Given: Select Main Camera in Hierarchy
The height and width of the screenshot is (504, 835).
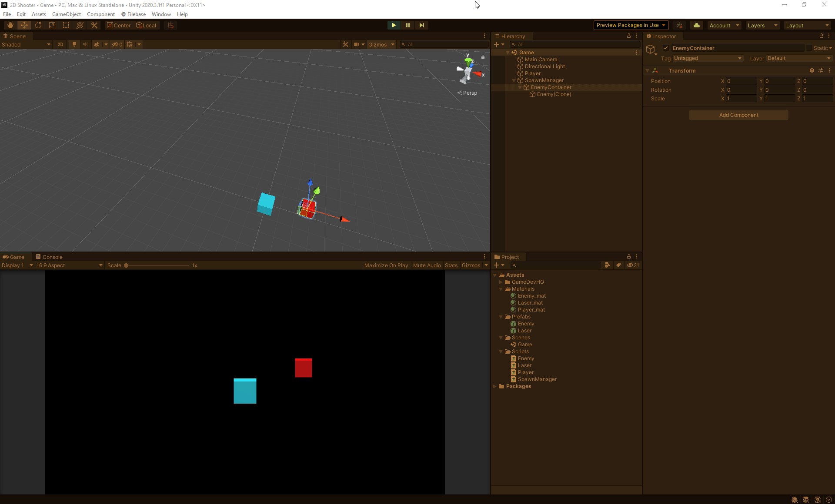Looking at the screenshot, I should 541,60.
